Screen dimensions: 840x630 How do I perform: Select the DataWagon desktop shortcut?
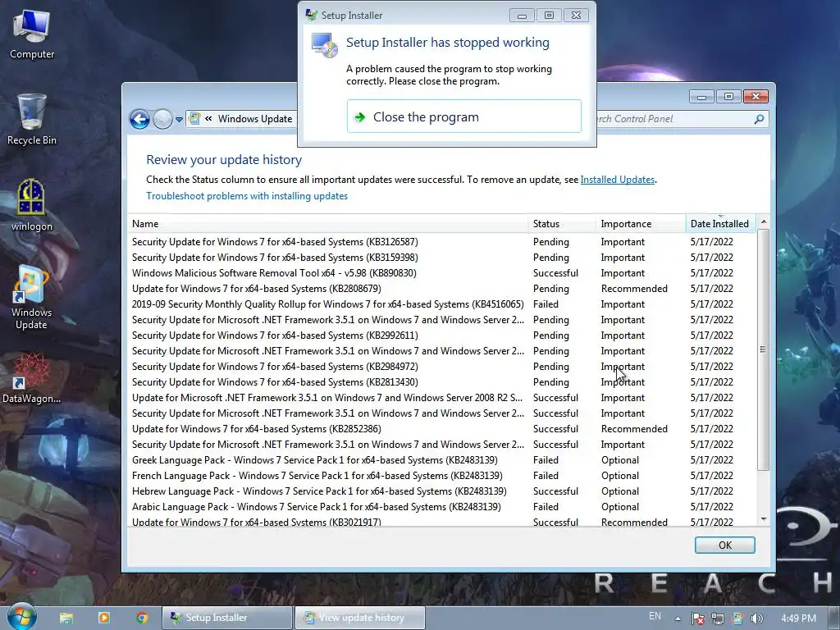(31, 378)
